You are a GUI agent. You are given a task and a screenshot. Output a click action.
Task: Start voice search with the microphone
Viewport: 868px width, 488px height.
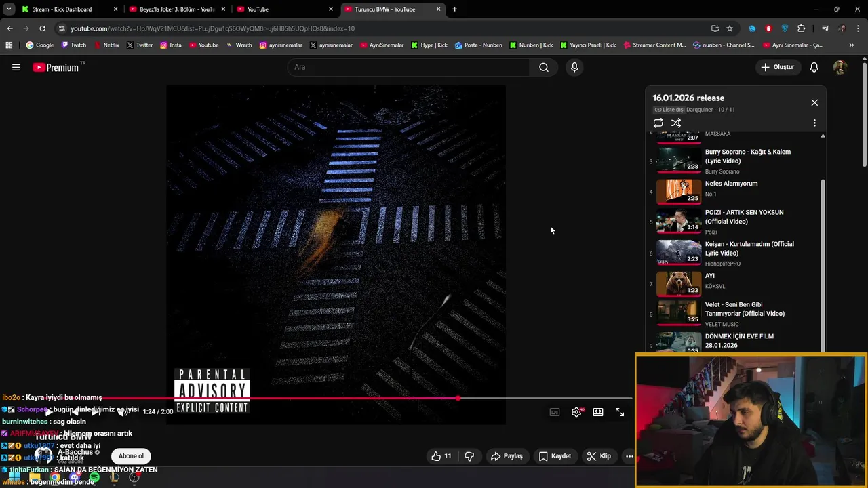coord(574,67)
